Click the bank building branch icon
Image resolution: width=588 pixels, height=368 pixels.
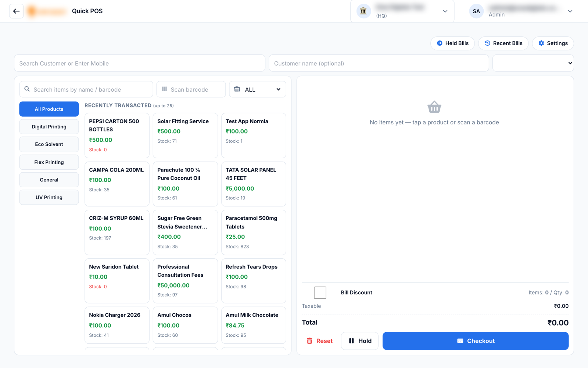click(363, 11)
